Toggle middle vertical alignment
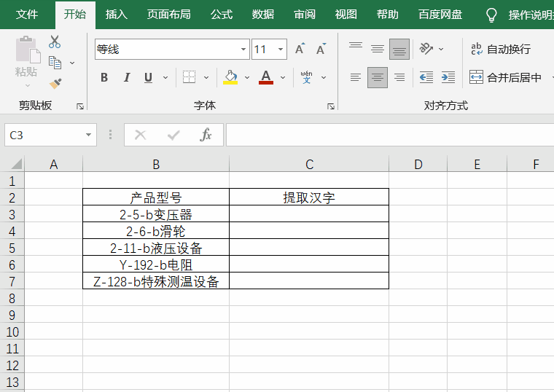This screenshot has width=554, height=392. pyautogui.click(x=378, y=49)
